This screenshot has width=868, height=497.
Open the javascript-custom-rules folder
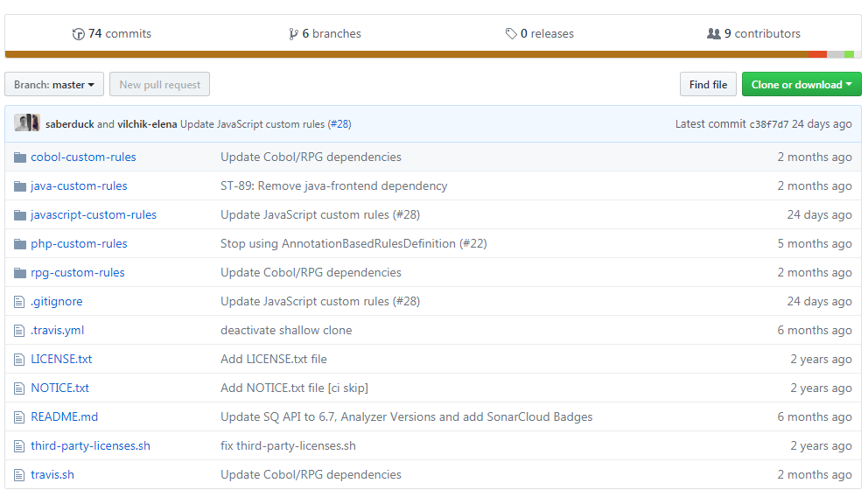pos(94,214)
